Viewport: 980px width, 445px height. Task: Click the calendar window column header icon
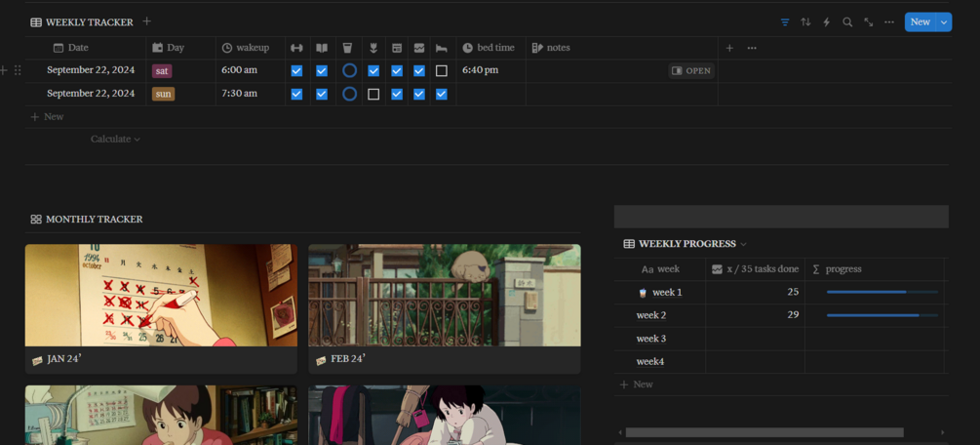pyautogui.click(x=396, y=48)
